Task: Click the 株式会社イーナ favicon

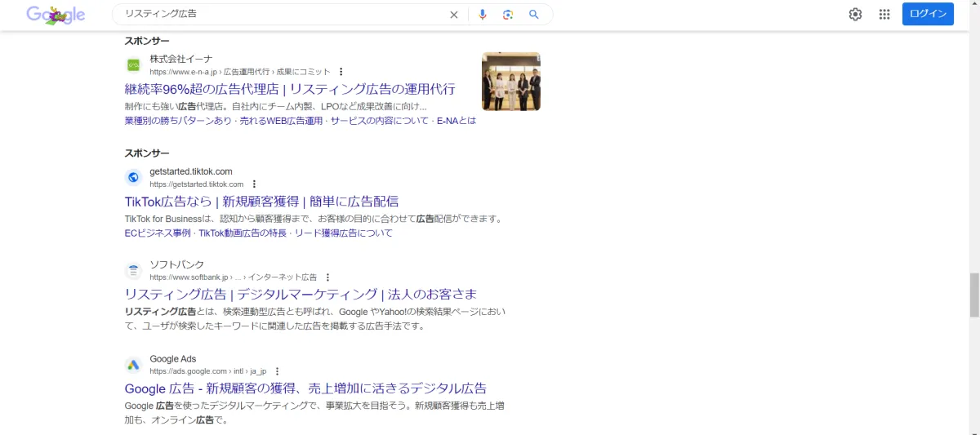Action: pos(133,65)
